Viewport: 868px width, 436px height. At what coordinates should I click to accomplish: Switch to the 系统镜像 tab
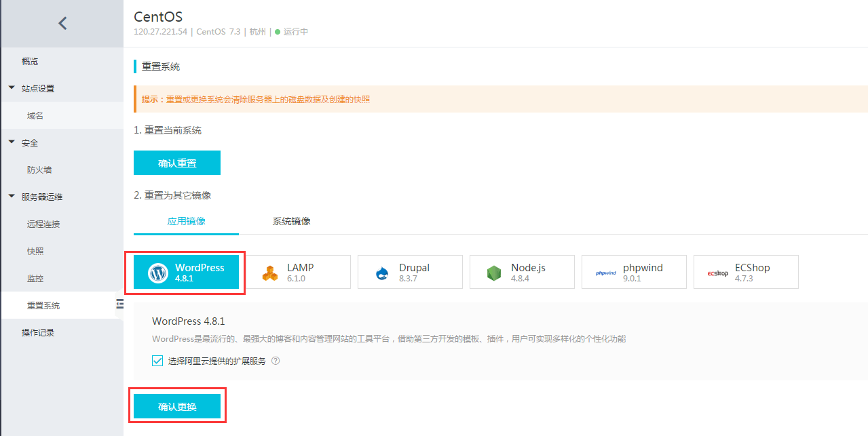(292, 221)
